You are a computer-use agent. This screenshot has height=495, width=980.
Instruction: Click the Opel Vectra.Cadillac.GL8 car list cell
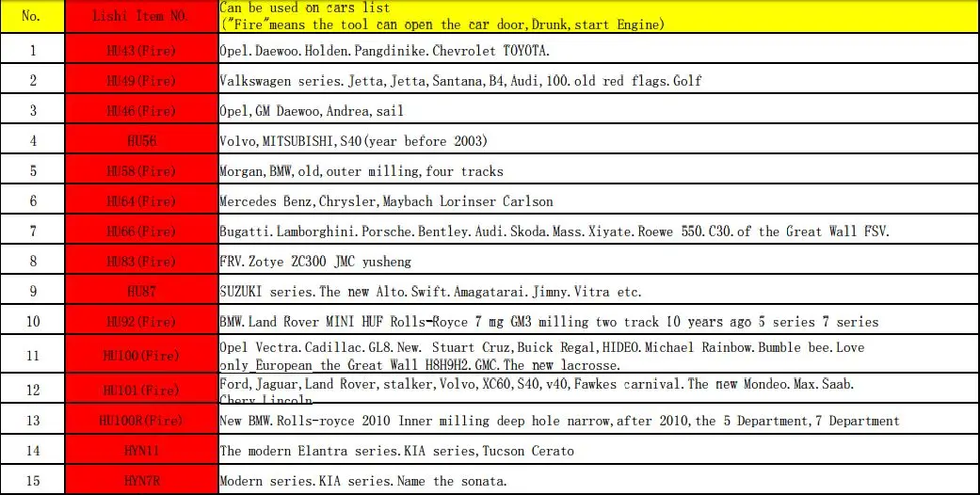[599, 354]
